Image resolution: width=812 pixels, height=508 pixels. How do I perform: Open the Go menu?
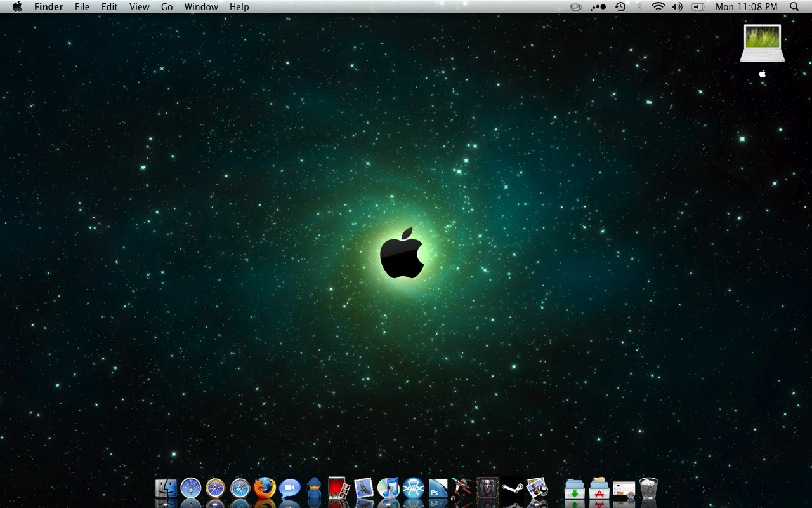point(167,7)
